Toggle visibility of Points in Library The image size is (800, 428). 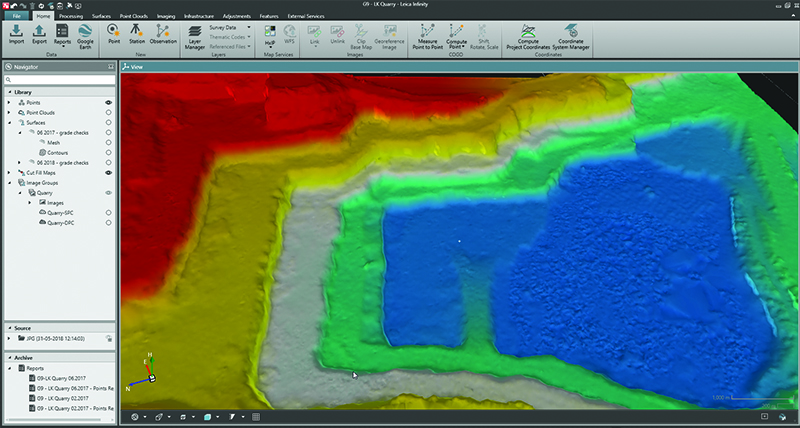(x=107, y=102)
